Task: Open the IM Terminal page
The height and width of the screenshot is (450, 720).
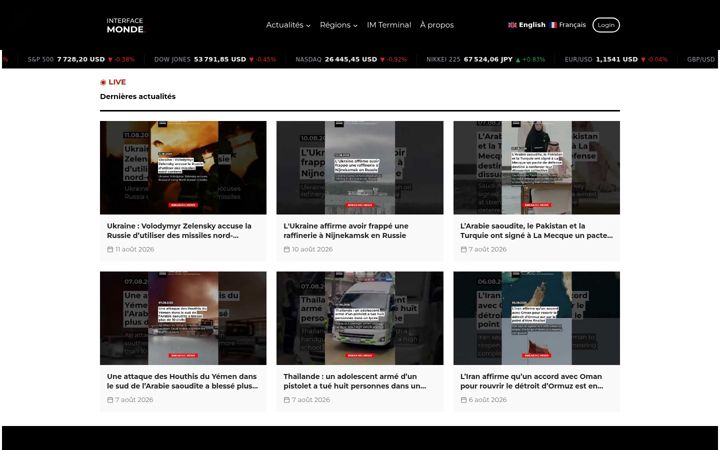Action: click(x=388, y=25)
